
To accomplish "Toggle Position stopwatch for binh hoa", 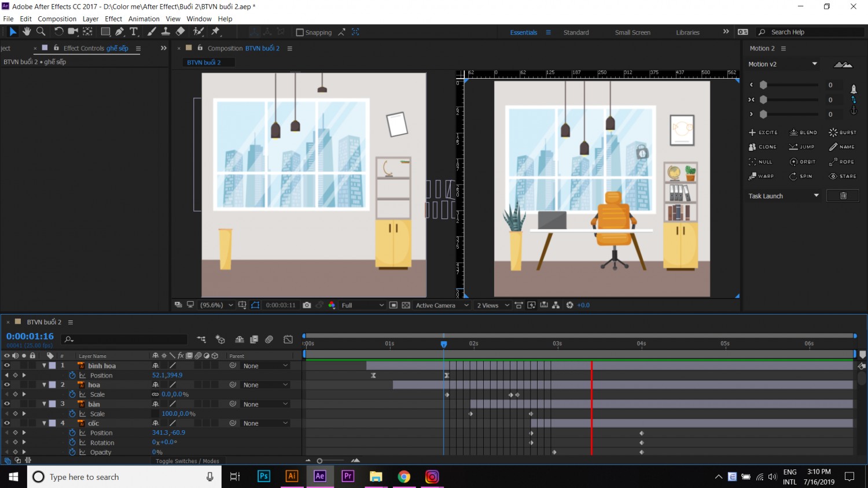I will [72, 375].
